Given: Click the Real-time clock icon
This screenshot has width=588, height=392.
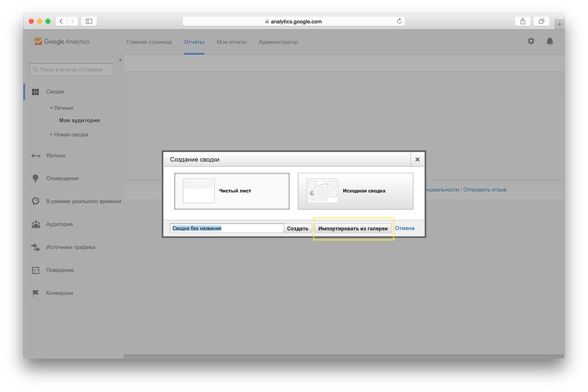Looking at the screenshot, I should click(35, 201).
